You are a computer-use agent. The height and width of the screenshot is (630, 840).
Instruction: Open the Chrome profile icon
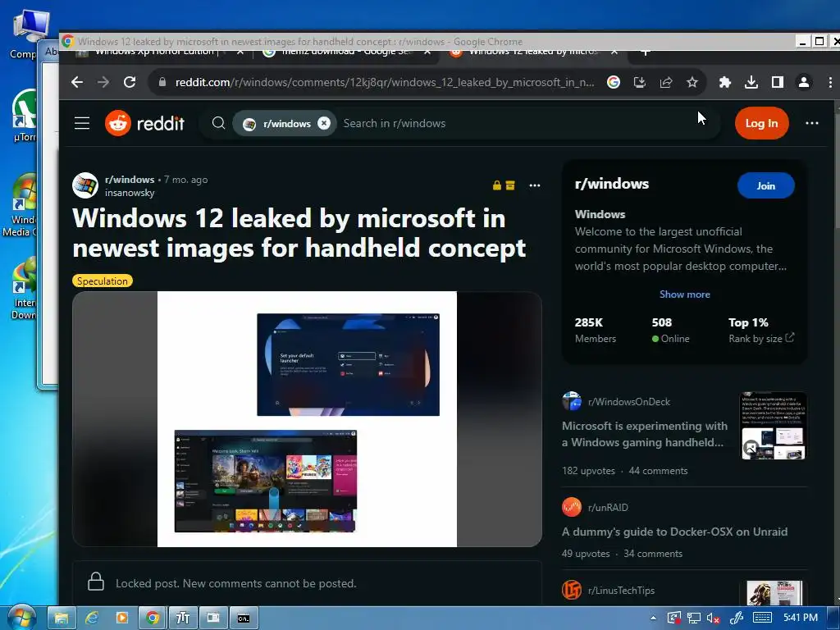coord(804,82)
